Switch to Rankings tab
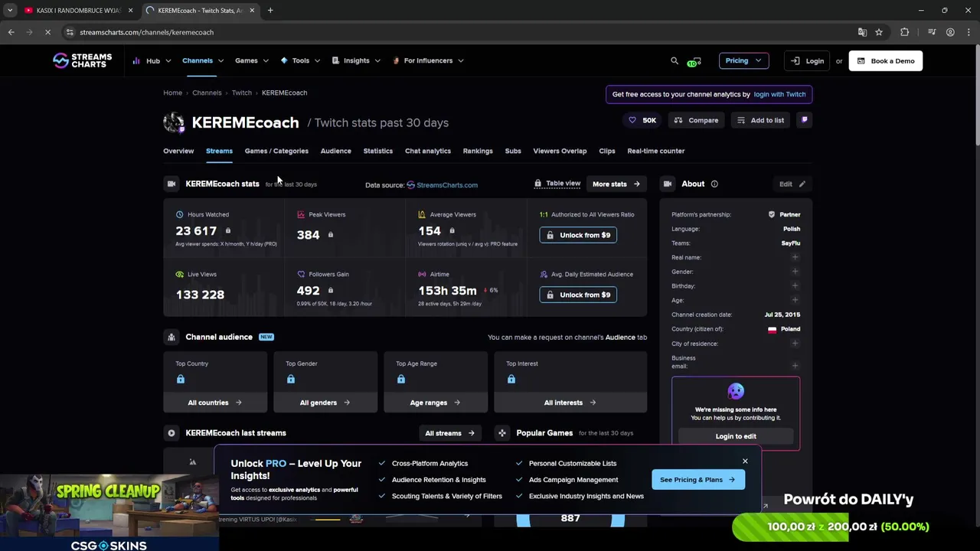 click(478, 151)
